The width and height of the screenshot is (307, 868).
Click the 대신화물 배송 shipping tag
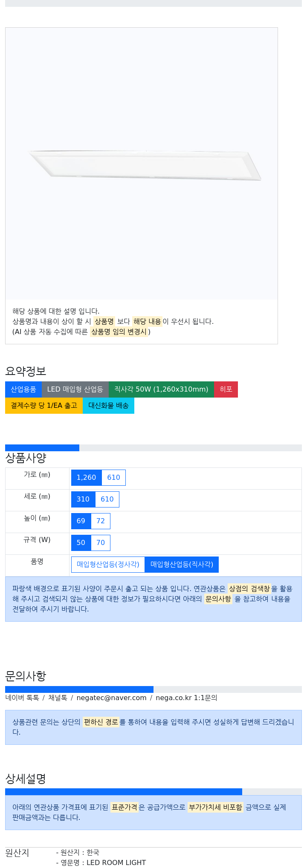click(x=108, y=406)
